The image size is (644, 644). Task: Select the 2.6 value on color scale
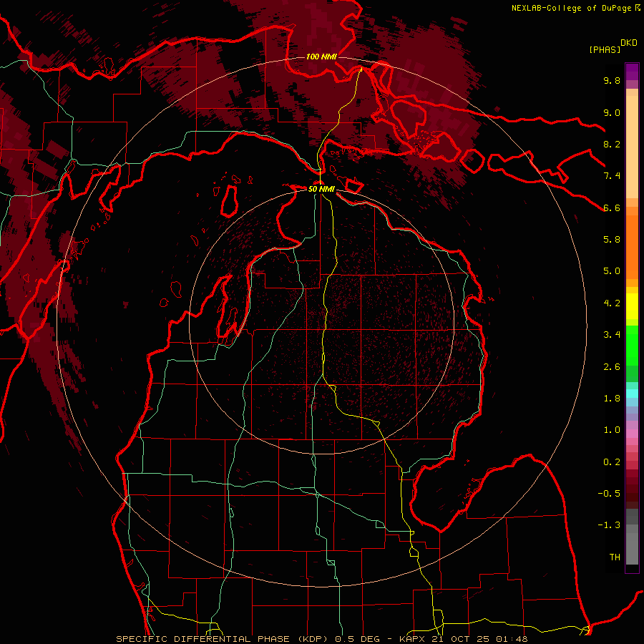click(612, 367)
